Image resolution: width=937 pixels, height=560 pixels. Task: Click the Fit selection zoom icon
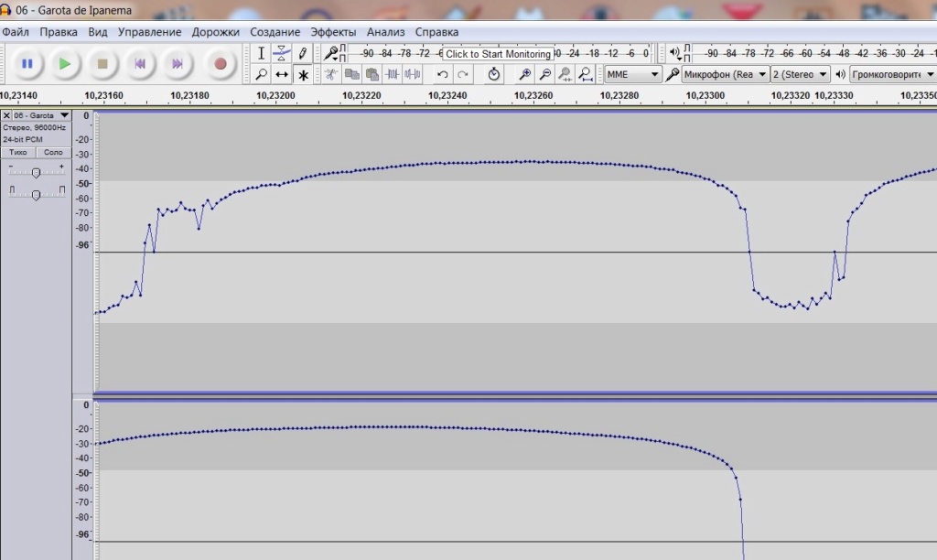565,74
